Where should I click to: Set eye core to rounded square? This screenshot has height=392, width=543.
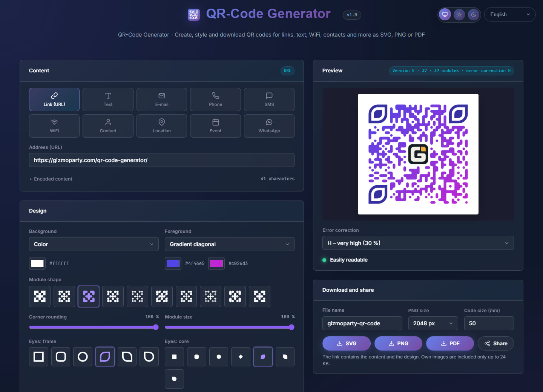[196, 357]
